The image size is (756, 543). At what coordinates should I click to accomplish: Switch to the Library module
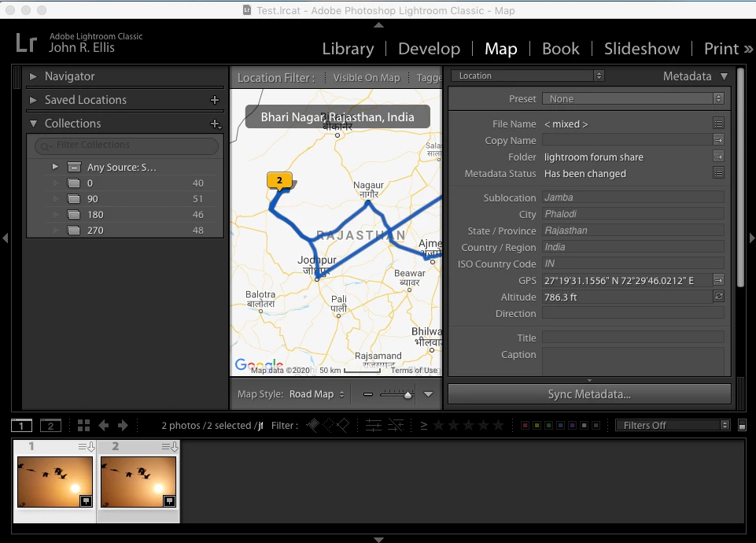(348, 49)
